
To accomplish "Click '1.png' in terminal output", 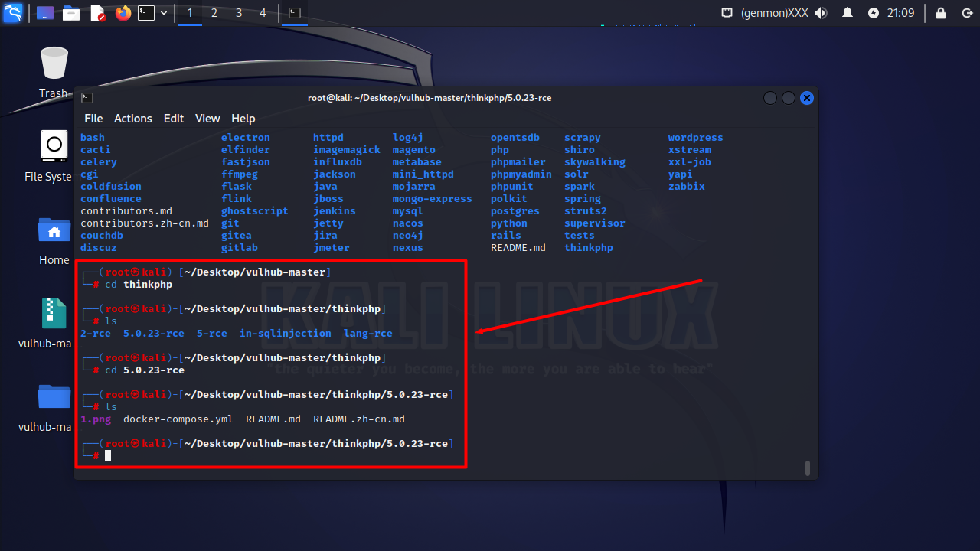I will [96, 419].
